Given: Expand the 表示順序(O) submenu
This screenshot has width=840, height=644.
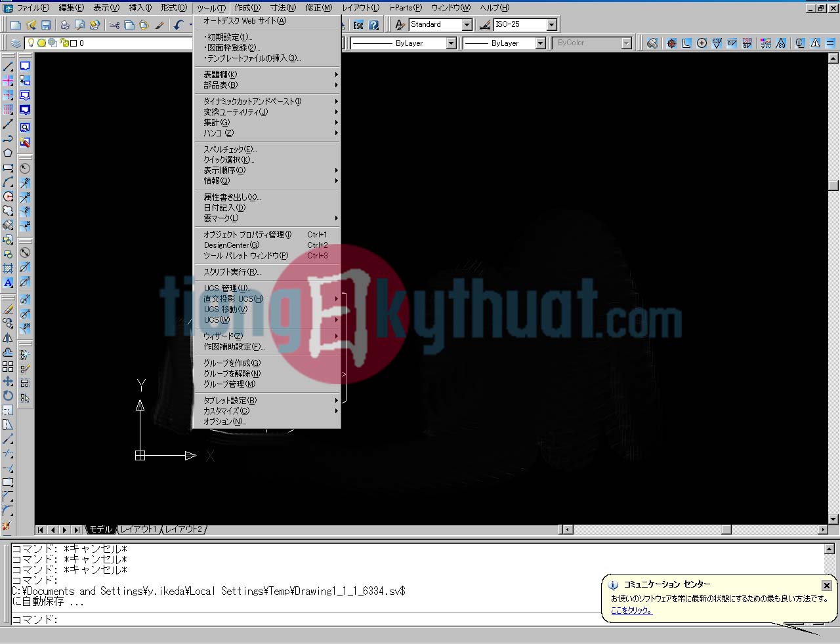Looking at the screenshot, I should pyautogui.click(x=268, y=171).
